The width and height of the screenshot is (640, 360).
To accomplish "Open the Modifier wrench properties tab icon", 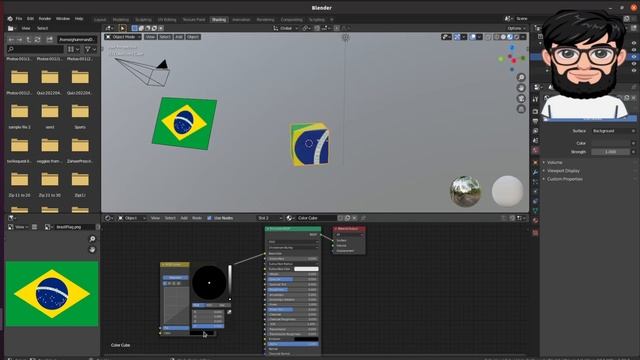I will coord(535,173).
